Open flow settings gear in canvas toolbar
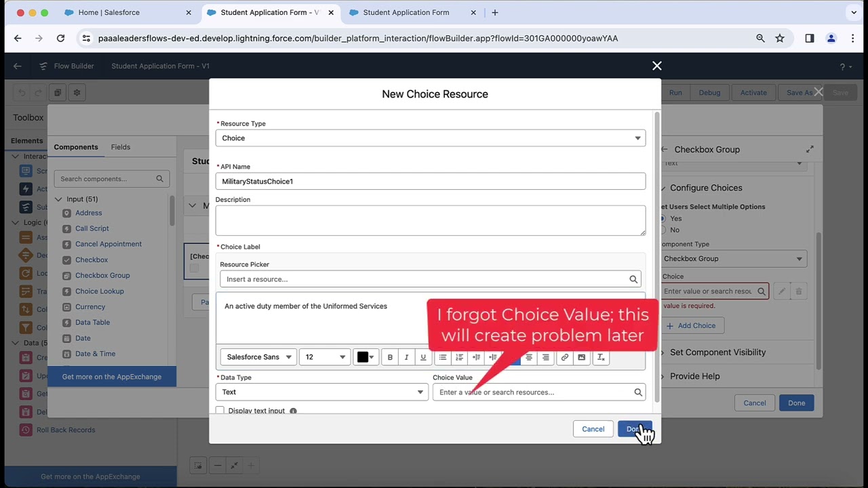Image resolution: width=868 pixels, height=488 pixels. pyautogui.click(x=77, y=93)
